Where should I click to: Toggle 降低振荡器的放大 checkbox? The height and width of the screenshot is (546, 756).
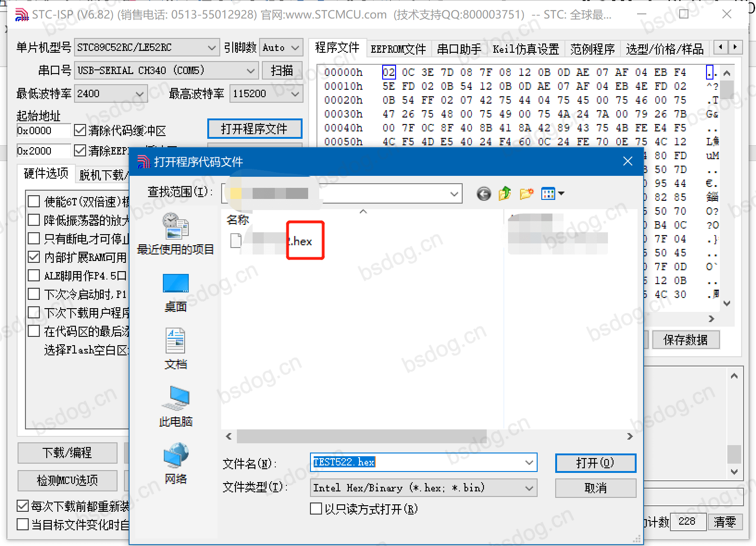tap(34, 220)
